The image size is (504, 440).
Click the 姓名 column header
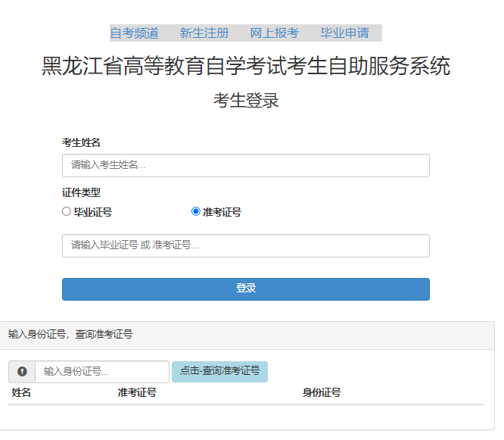(21, 392)
